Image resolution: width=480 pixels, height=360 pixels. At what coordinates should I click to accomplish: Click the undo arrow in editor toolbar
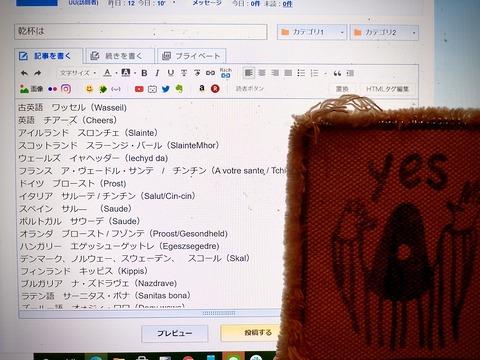pos(24,73)
